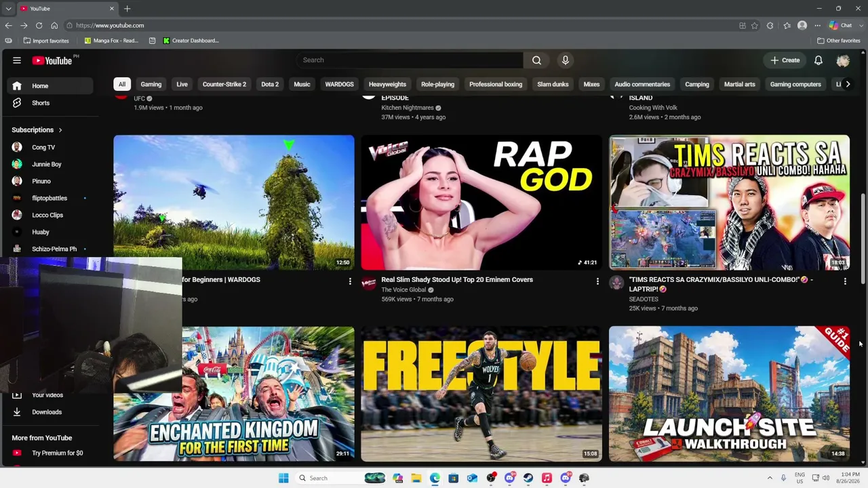
Task: Close the YouTube browser tab
Action: coord(112,9)
